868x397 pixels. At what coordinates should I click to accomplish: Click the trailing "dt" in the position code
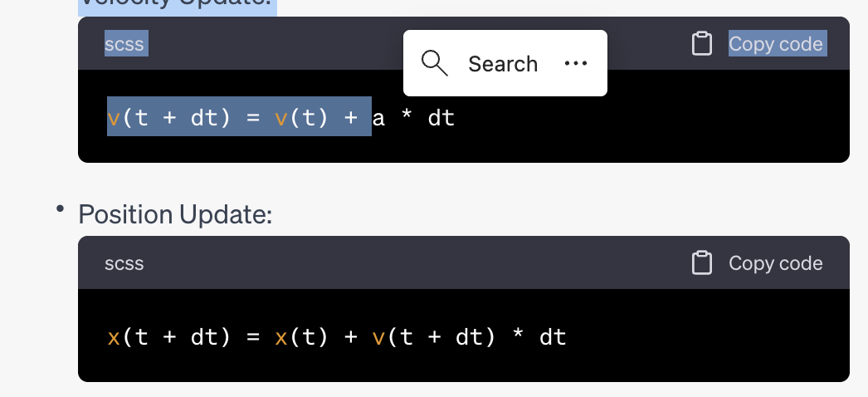553,337
